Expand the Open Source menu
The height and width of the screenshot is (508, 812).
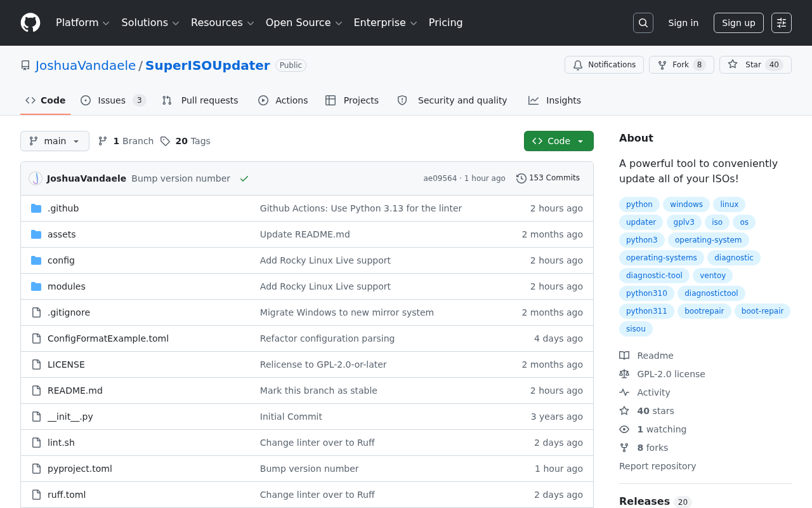tap(304, 23)
